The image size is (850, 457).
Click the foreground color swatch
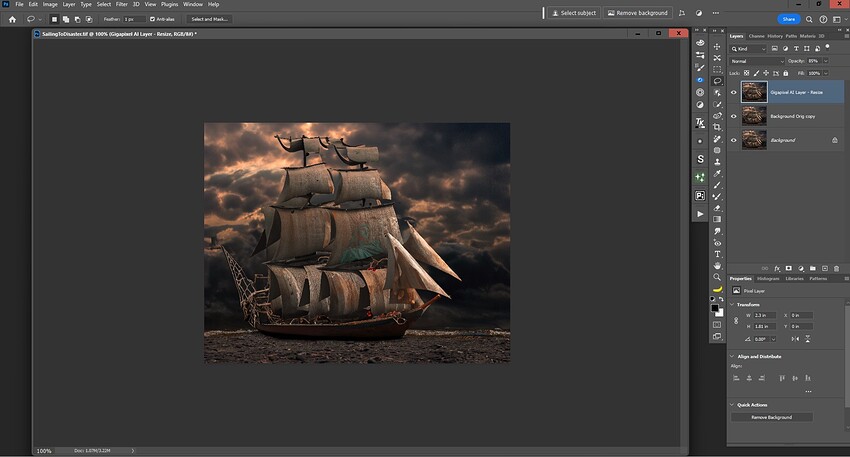715,308
